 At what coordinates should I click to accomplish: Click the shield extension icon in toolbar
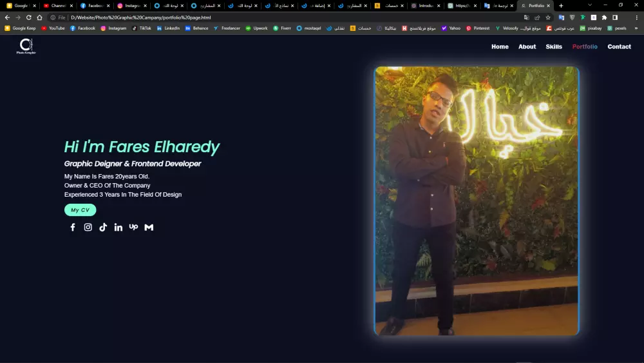[x=572, y=17]
